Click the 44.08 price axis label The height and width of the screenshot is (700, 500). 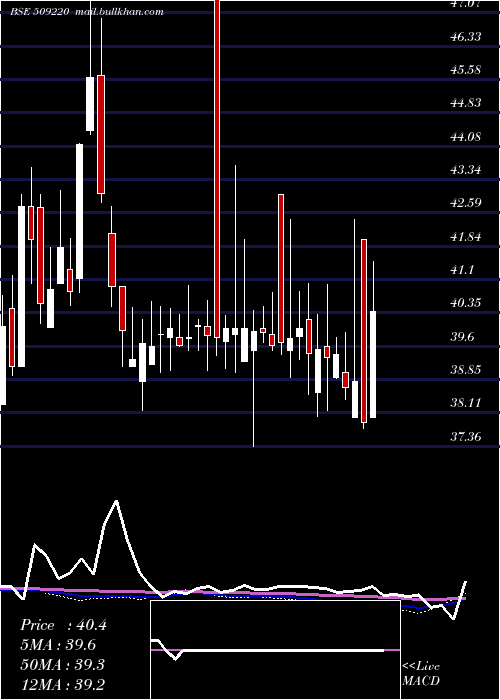click(466, 137)
